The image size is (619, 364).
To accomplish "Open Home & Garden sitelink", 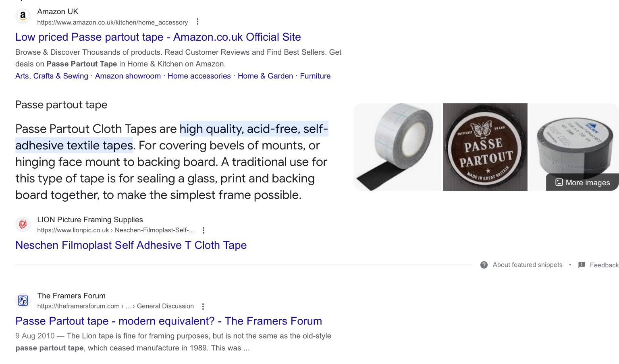I will pyautogui.click(x=265, y=76).
